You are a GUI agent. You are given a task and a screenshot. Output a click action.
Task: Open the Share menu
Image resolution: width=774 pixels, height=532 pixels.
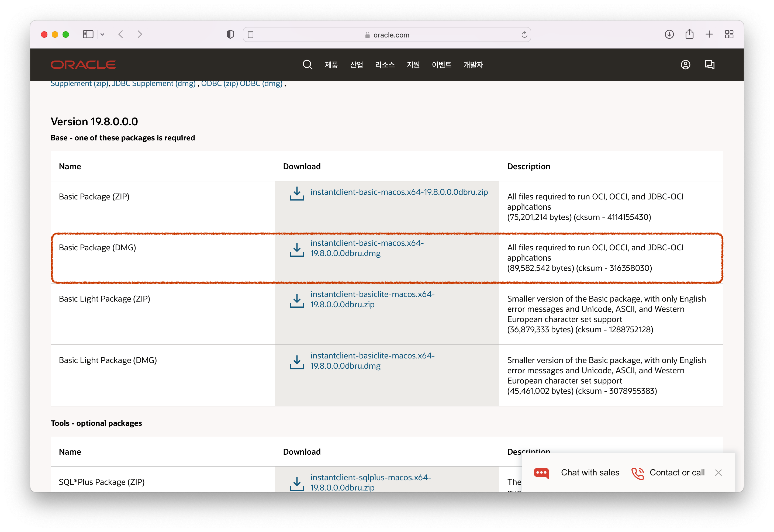(x=689, y=34)
